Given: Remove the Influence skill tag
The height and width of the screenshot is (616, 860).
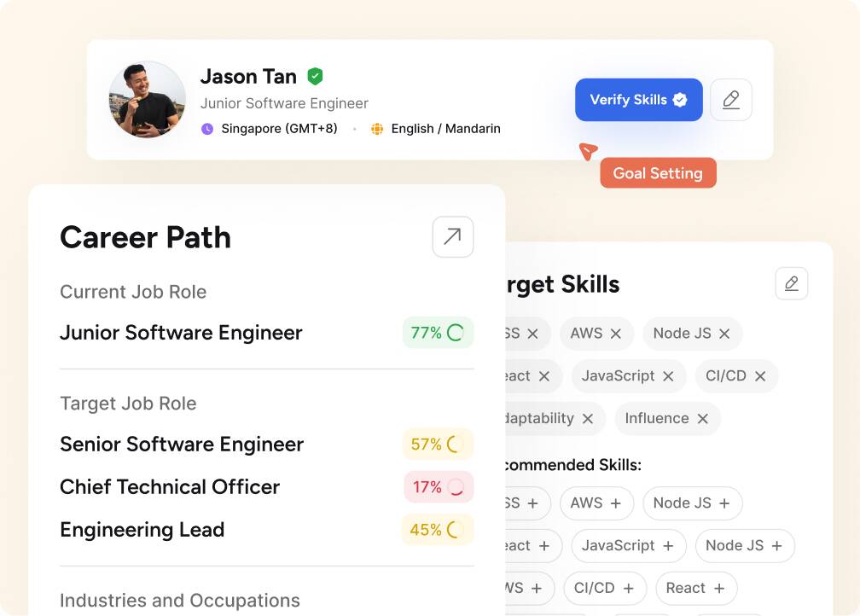Looking at the screenshot, I should [x=703, y=418].
